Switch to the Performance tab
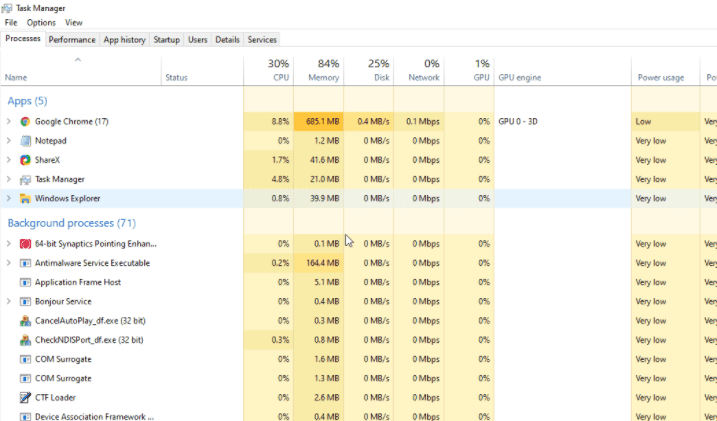The width and height of the screenshot is (717, 421). pyautogui.click(x=72, y=40)
